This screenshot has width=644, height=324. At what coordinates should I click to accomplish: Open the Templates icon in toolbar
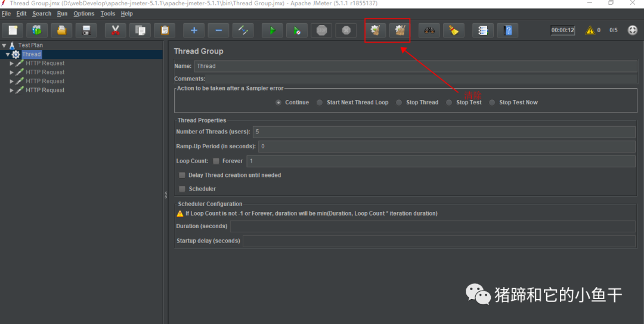point(37,30)
